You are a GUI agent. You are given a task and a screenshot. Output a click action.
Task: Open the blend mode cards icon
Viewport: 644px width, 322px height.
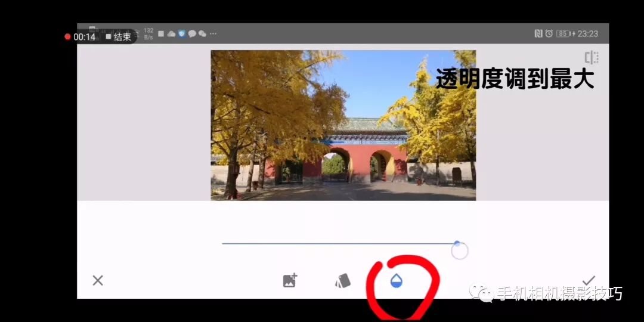343,281
